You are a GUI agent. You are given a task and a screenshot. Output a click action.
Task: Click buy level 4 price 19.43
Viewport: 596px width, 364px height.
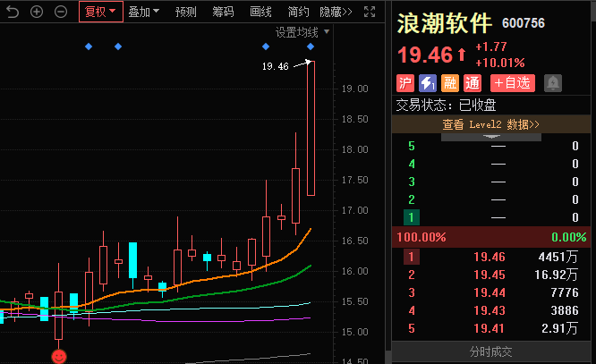point(490,310)
